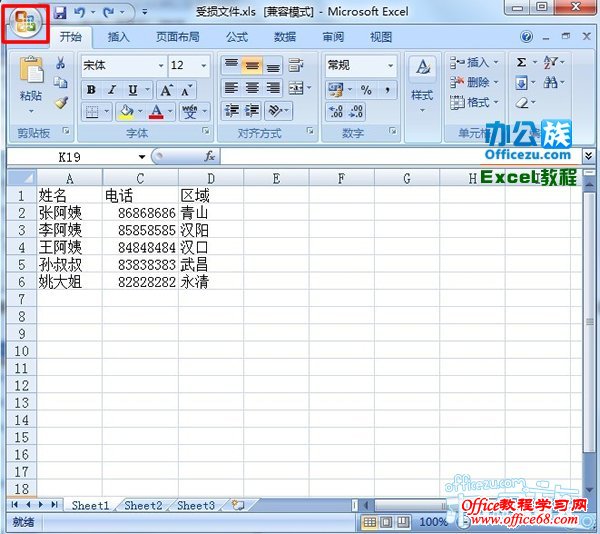Click the insert function fx button

(209, 156)
